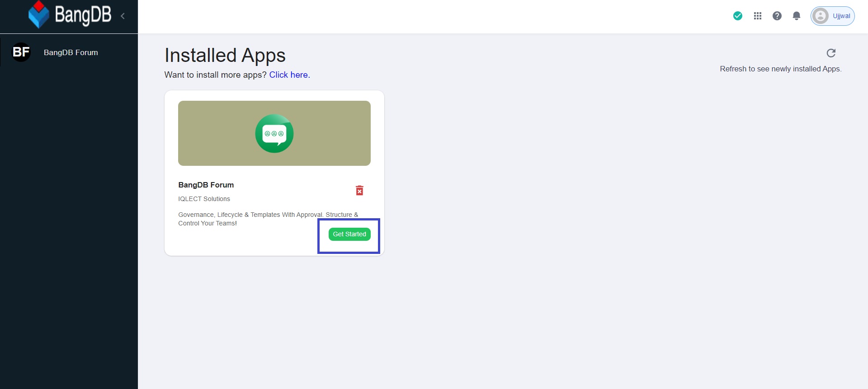Click the BF avatar icon in sidebar
The width and height of the screenshot is (868, 389).
[21, 52]
